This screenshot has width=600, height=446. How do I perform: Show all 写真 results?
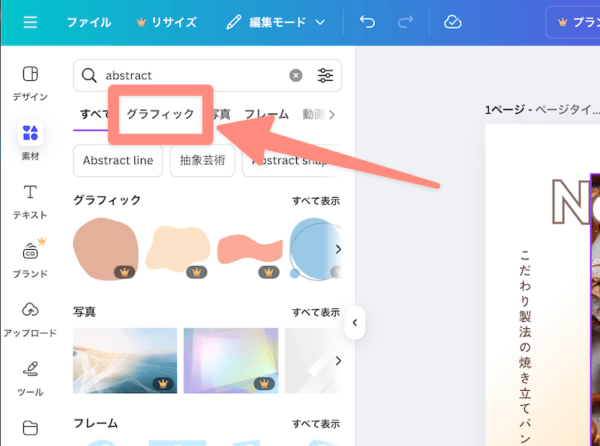click(x=316, y=313)
